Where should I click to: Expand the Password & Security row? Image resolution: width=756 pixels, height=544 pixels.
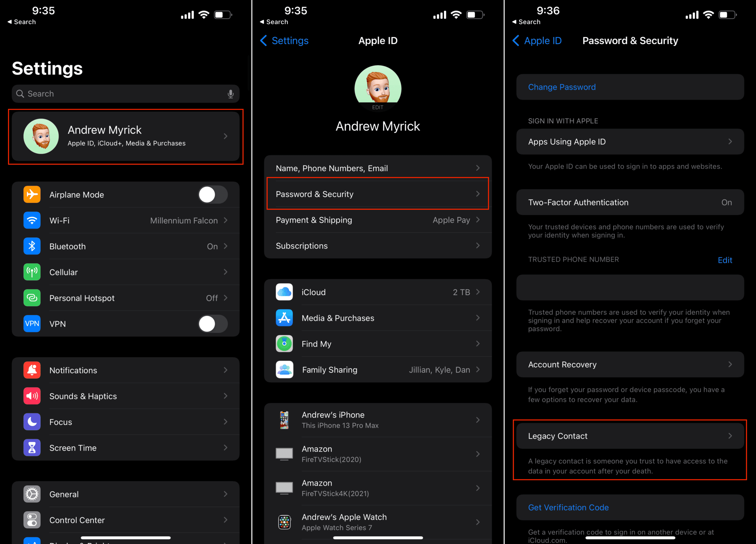click(x=377, y=194)
